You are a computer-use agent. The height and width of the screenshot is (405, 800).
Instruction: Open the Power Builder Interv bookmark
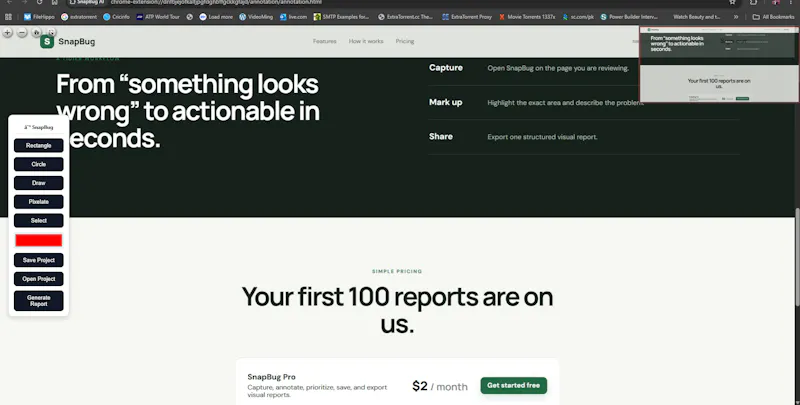coord(629,17)
